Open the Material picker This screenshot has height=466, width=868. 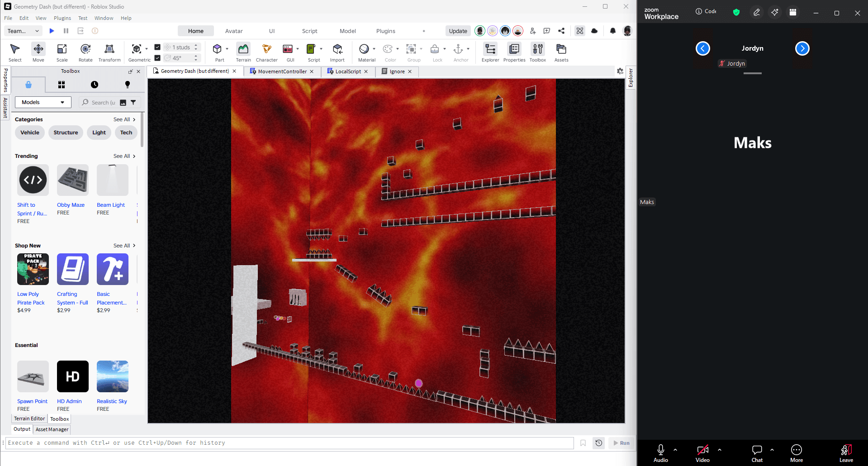pos(364,49)
